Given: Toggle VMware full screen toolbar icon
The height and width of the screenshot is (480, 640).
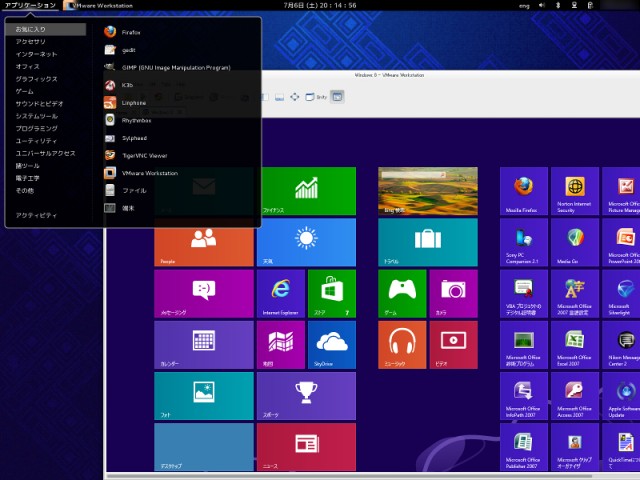Looking at the screenshot, I should click(294, 97).
